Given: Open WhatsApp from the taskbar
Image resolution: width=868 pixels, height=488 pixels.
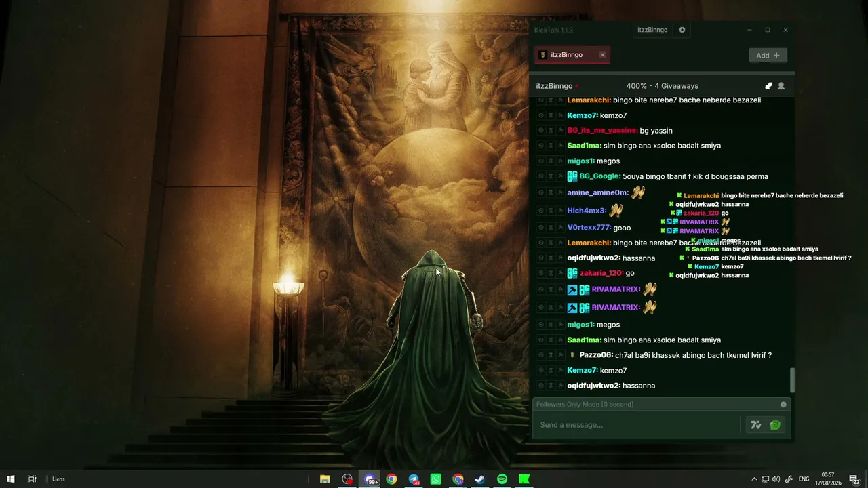Looking at the screenshot, I should (x=436, y=479).
